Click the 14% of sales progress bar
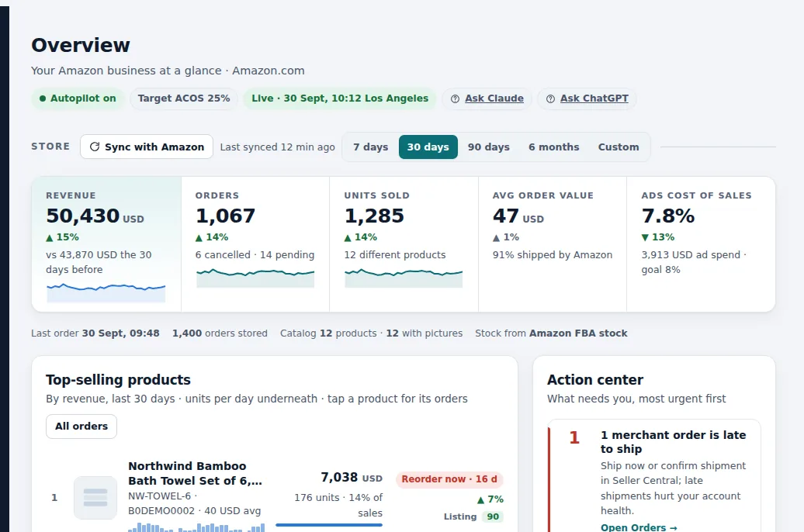 (329, 525)
